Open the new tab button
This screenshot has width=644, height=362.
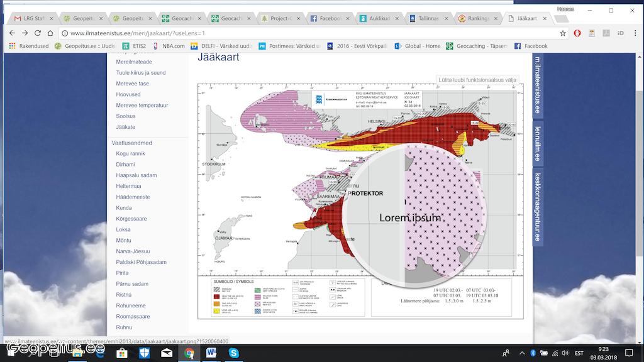[x=561, y=18]
